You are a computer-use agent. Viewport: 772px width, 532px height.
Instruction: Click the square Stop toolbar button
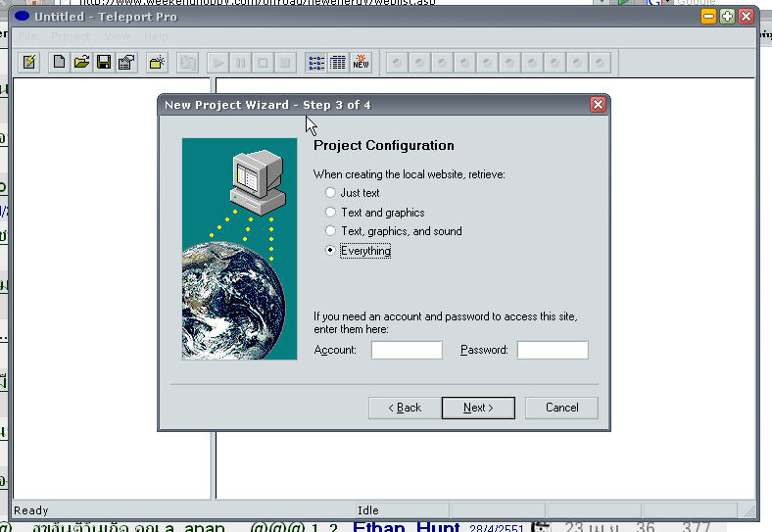[x=263, y=63]
